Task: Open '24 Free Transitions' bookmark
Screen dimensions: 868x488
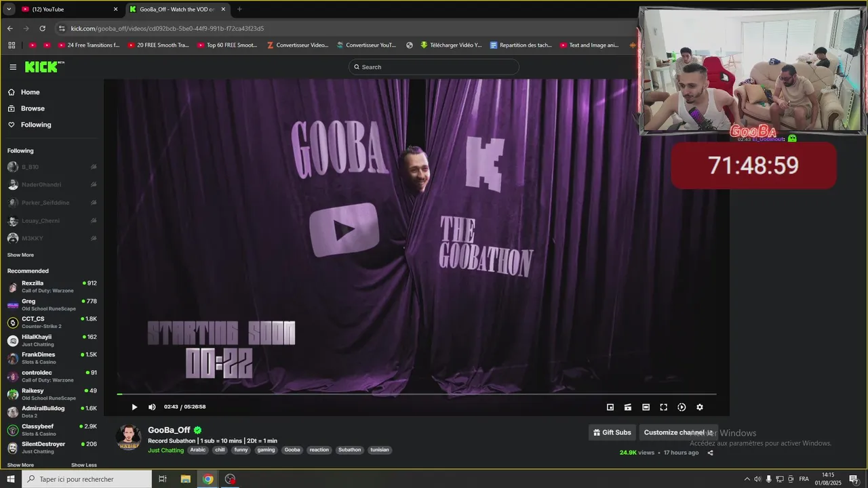Action: point(88,45)
